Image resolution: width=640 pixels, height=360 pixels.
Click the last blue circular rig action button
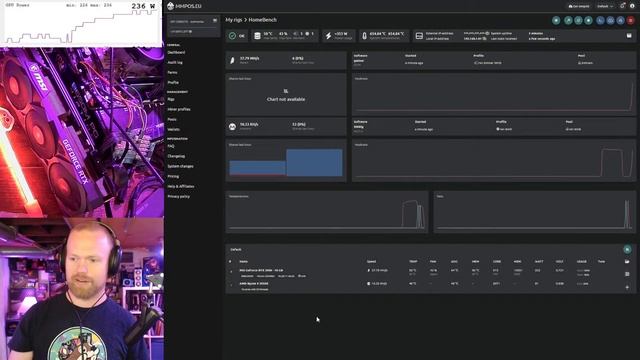point(620,20)
